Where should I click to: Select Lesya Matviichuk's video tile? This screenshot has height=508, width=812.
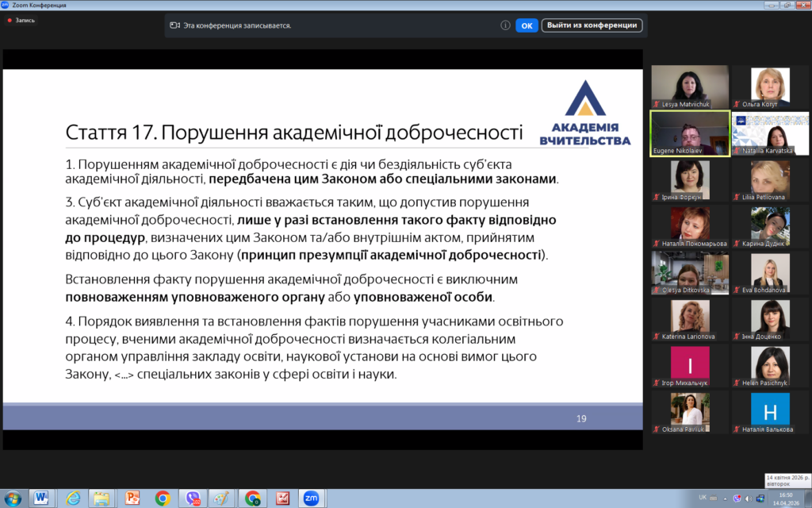tap(690, 87)
